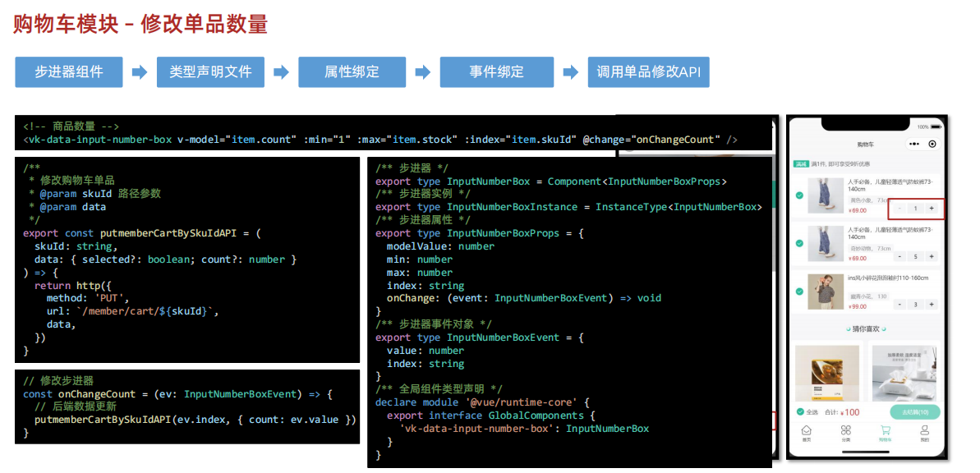The height and width of the screenshot is (473, 980).
Task: Click the 类型声明文件 step box
Action: 210,72
